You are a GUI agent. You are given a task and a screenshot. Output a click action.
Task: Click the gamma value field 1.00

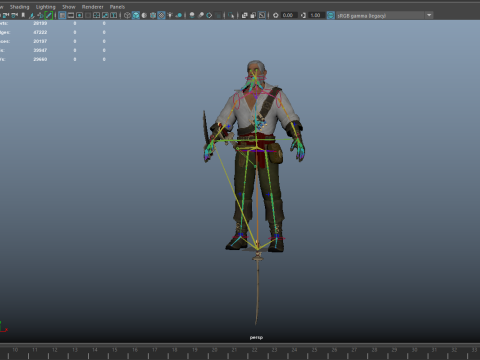point(316,15)
